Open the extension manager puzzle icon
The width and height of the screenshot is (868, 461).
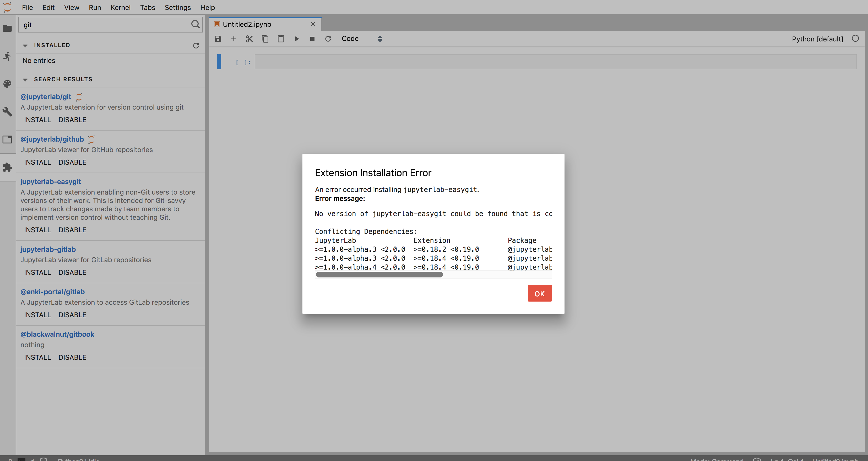(x=7, y=167)
